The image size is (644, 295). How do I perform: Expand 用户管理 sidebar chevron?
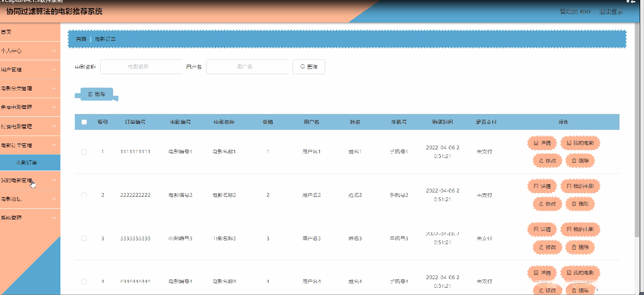[x=54, y=69]
